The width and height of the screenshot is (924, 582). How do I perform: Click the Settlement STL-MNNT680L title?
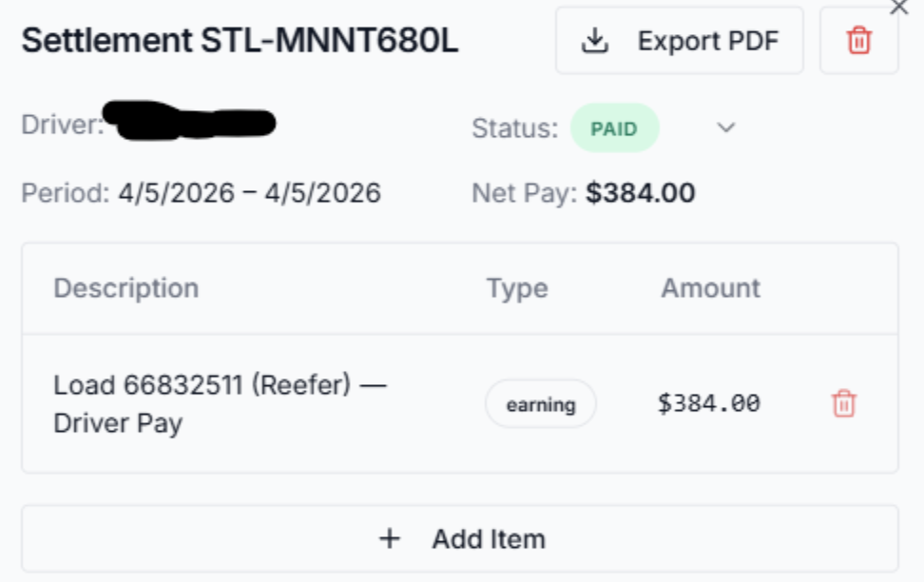click(240, 41)
